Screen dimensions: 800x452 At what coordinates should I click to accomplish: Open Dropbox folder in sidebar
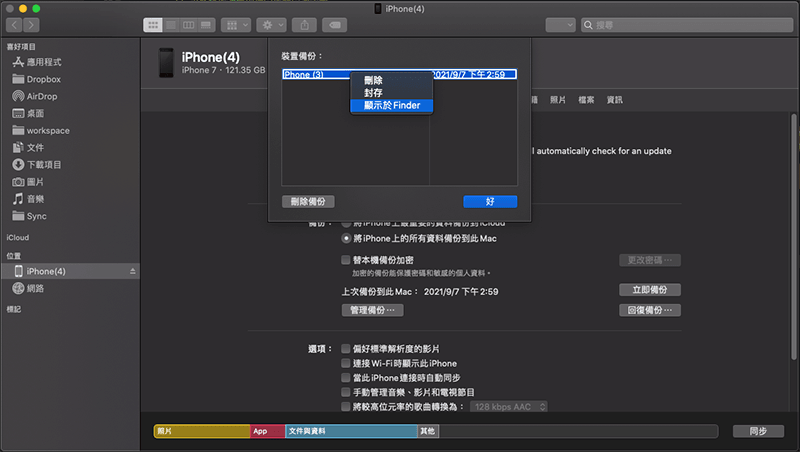[x=37, y=79]
